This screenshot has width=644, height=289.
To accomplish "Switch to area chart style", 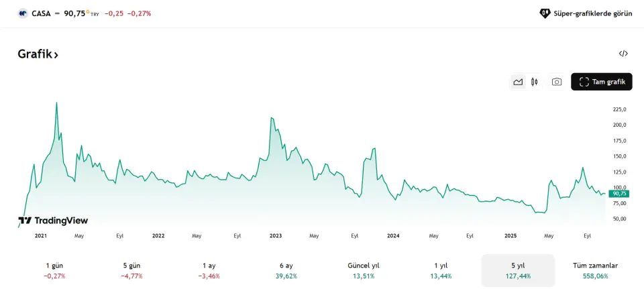I will (518, 82).
